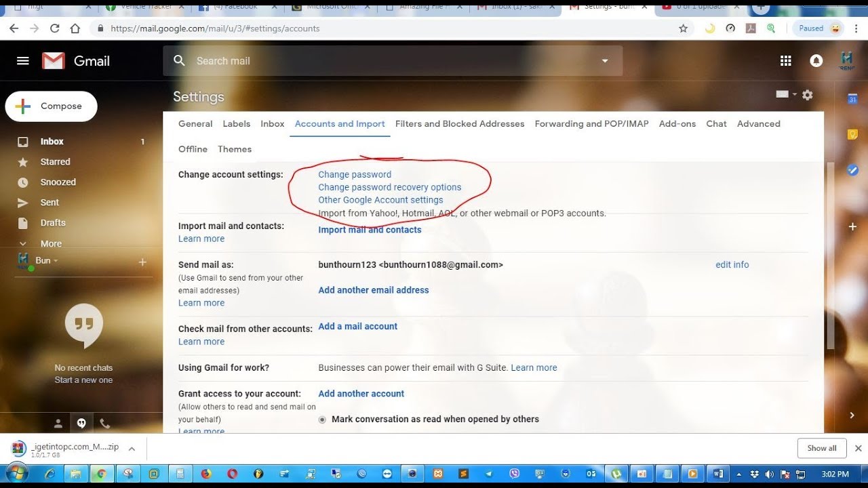
Task: Select Mark conversation as read when opened
Action: [322, 420]
